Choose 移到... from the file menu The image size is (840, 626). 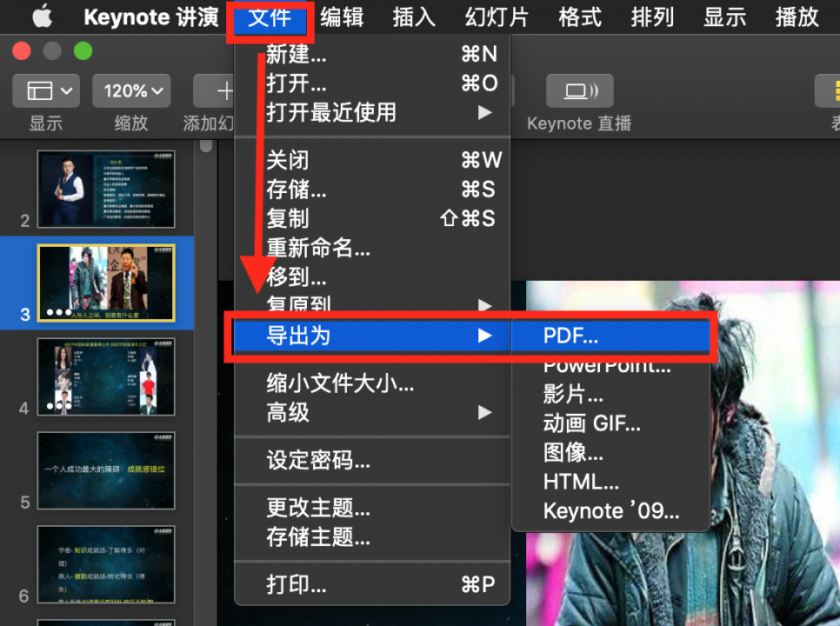[x=372, y=276]
